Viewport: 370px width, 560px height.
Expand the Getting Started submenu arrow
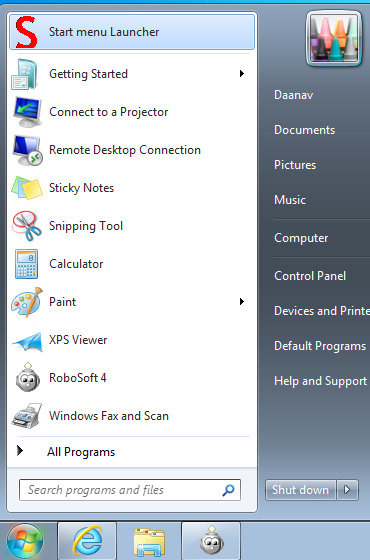pos(242,74)
